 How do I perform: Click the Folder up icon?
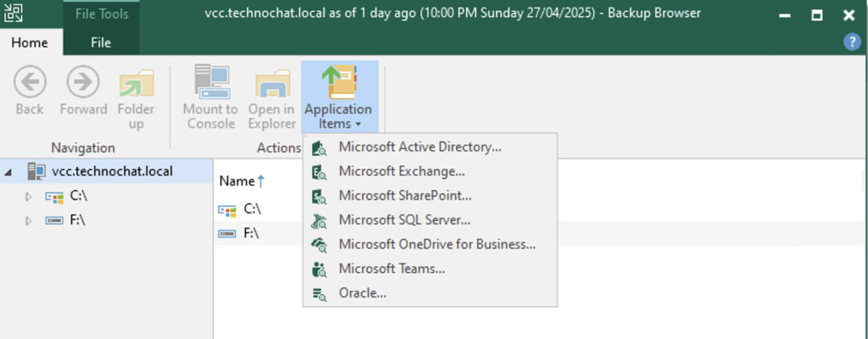[x=136, y=83]
